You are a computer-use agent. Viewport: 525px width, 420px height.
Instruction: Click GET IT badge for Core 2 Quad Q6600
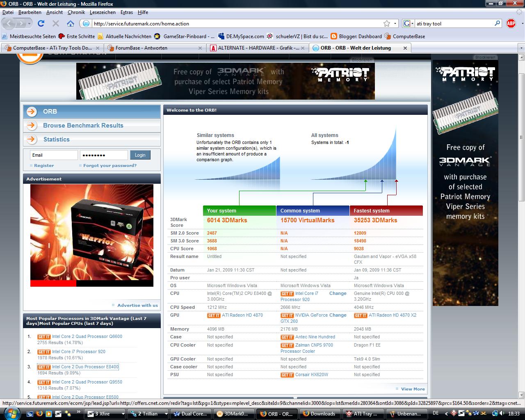[x=44, y=337]
